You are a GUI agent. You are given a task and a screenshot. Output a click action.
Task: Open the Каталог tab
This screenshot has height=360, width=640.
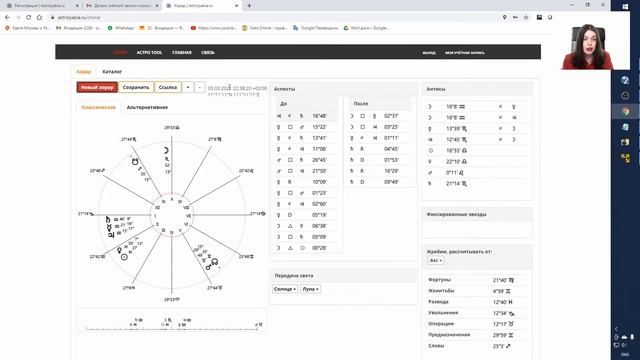(x=112, y=71)
